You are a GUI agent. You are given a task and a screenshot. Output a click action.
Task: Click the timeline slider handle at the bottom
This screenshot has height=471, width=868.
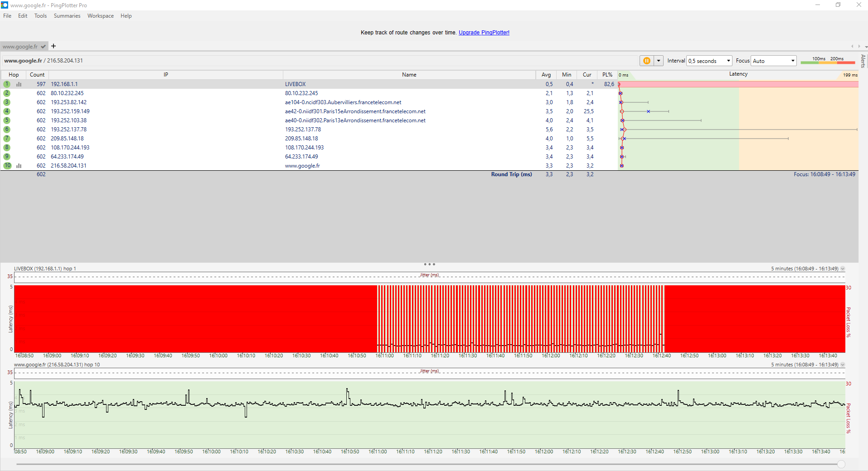point(841,464)
